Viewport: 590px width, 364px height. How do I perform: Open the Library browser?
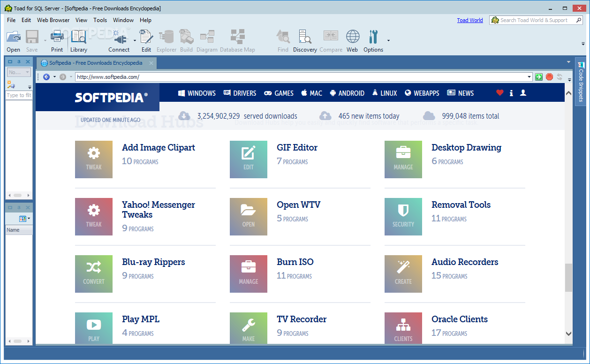pos(78,40)
